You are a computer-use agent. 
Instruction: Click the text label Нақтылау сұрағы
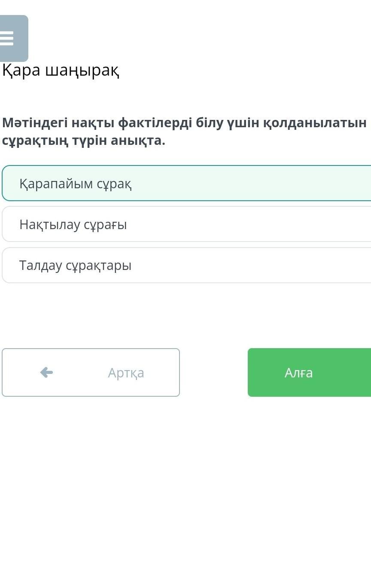pos(73,225)
